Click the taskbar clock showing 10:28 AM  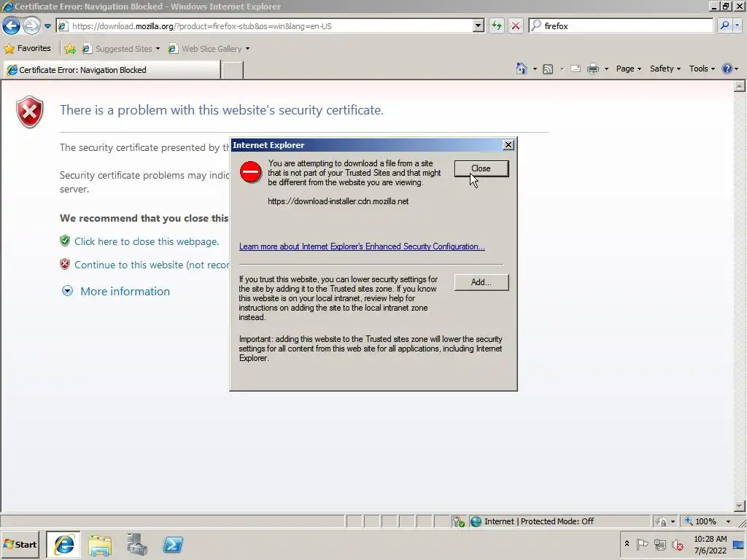pos(710,544)
